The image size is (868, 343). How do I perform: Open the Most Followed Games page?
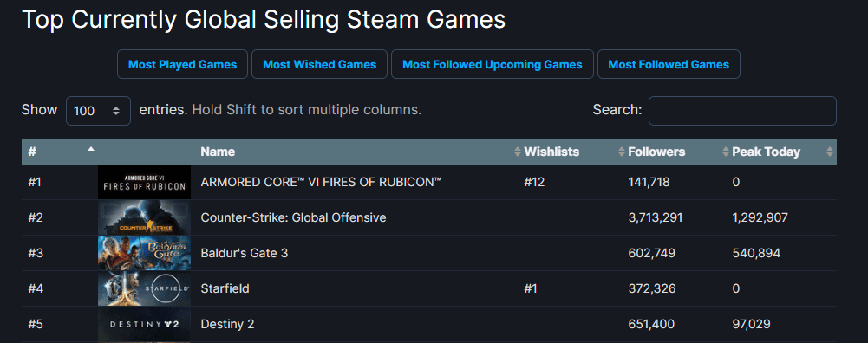click(x=669, y=64)
